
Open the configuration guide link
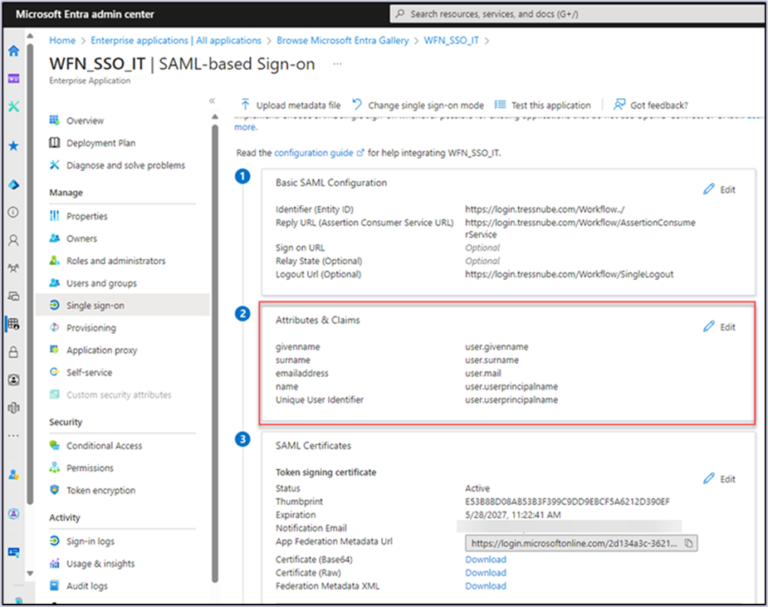pos(319,153)
